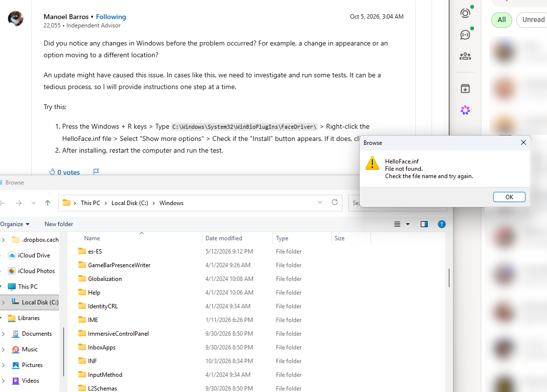Image resolution: width=547 pixels, height=392 pixels.
Task: Click OK in the File not found dialog
Action: pyautogui.click(x=509, y=197)
